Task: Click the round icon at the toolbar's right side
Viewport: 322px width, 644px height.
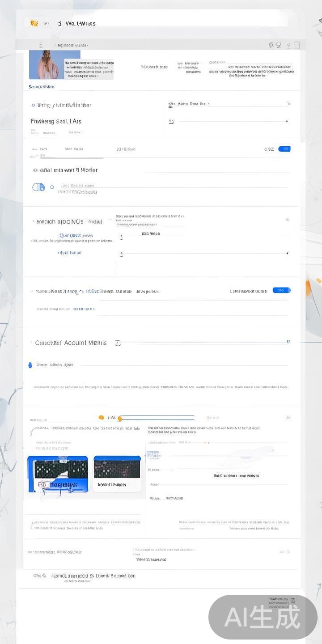Action: (271, 45)
